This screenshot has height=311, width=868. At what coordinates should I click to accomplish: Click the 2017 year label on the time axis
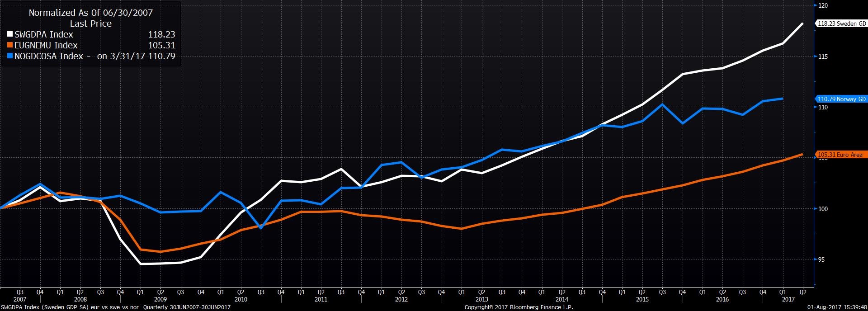click(x=788, y=299)
